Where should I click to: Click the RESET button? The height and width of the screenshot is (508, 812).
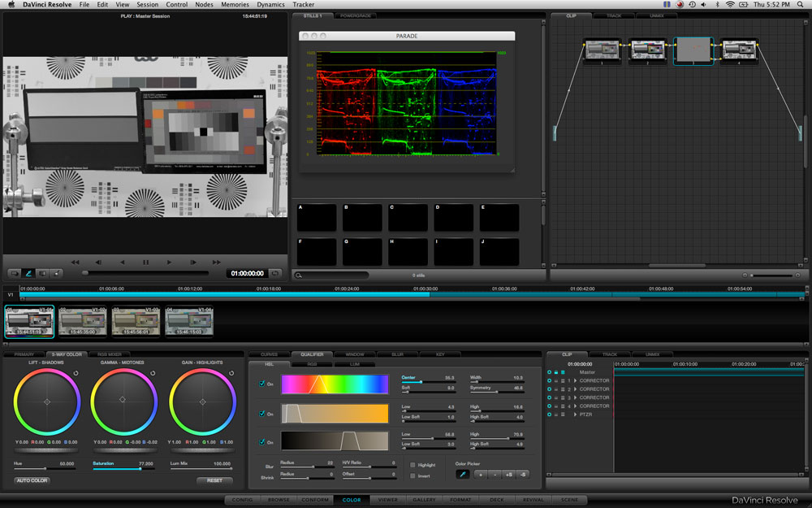tap(214, 480)
